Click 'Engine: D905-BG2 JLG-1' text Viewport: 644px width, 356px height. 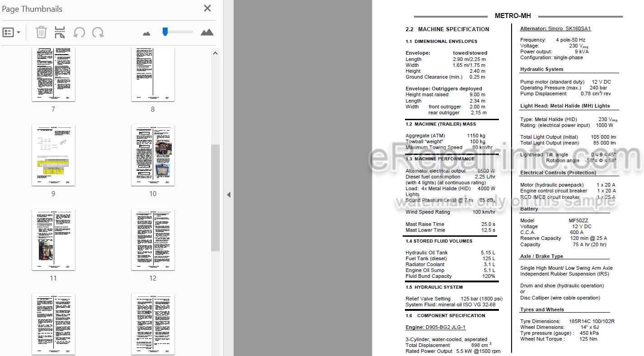tap(435, 327)
